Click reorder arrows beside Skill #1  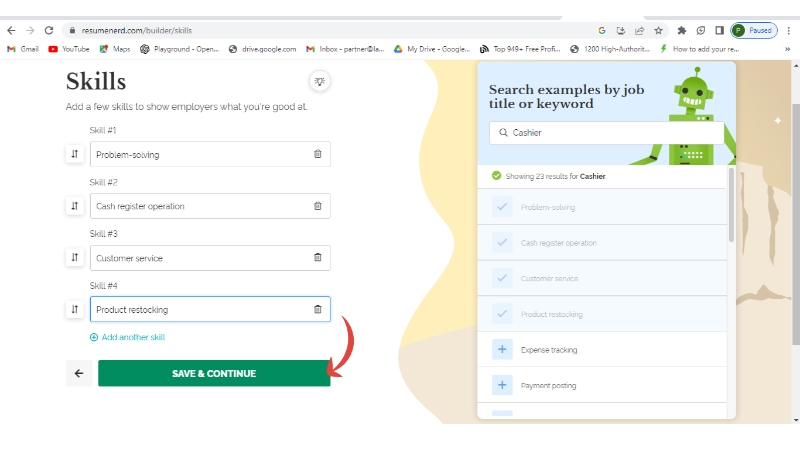[x=74, y=154]
